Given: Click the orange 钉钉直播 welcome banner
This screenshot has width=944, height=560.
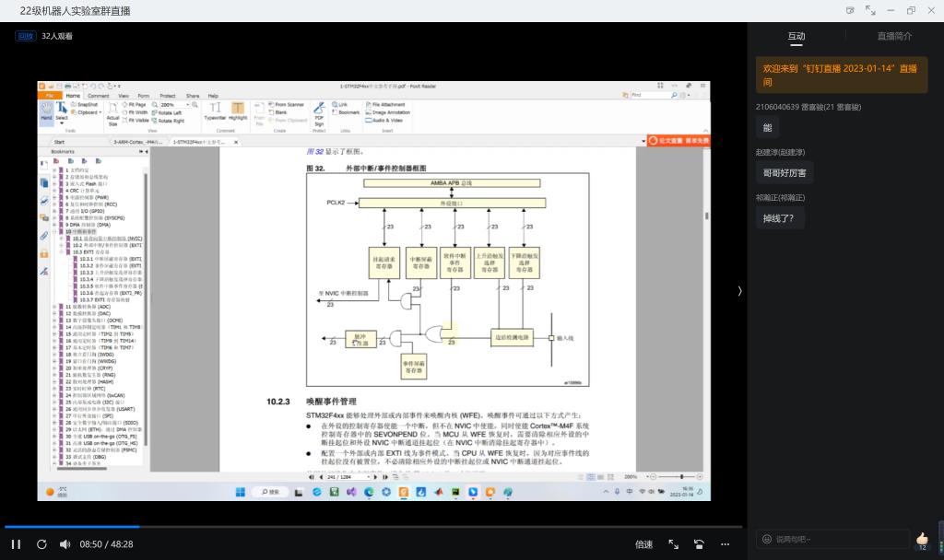Looking at the screenshot, I should (x=841, y=75).
